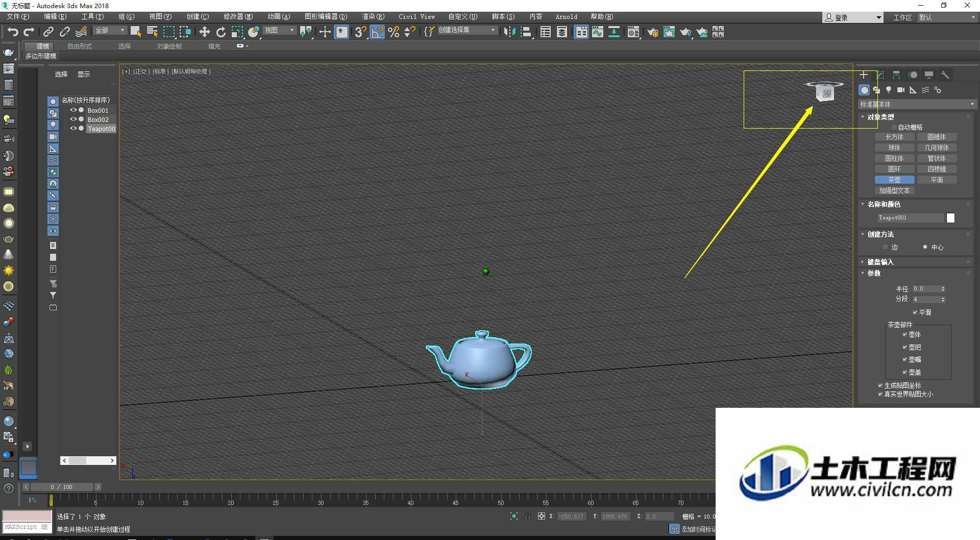Screen dimensions: 980x540
Task: Click the 几何球体 primitive button
Action: (937, 148)
